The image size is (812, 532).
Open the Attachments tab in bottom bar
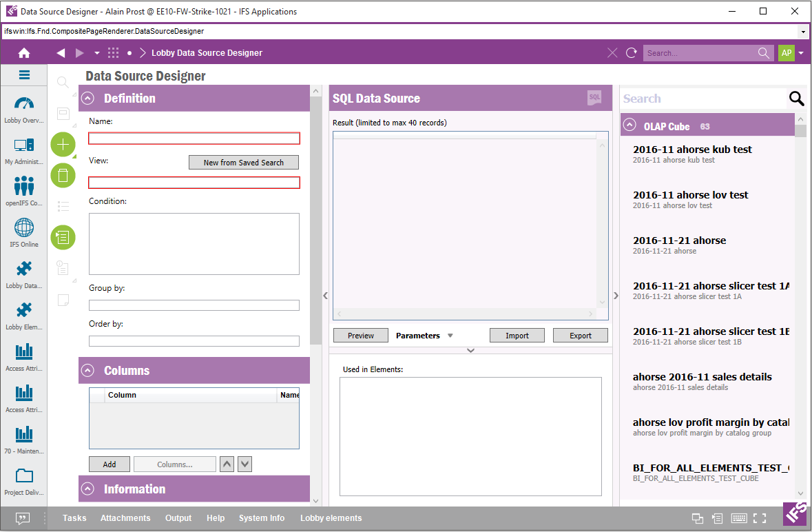click(125, 518)
